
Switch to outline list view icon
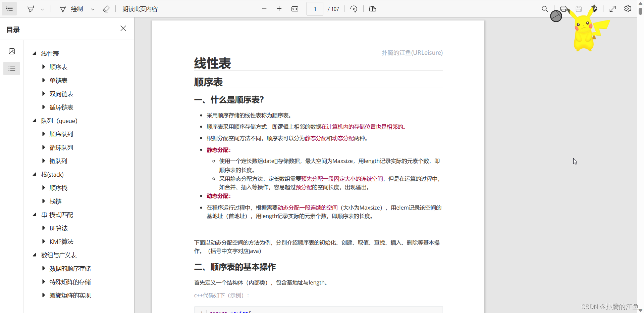[12, 69]
